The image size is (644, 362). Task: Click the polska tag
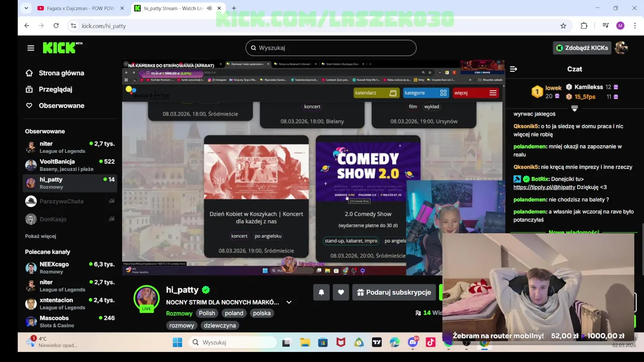(262, 313)
